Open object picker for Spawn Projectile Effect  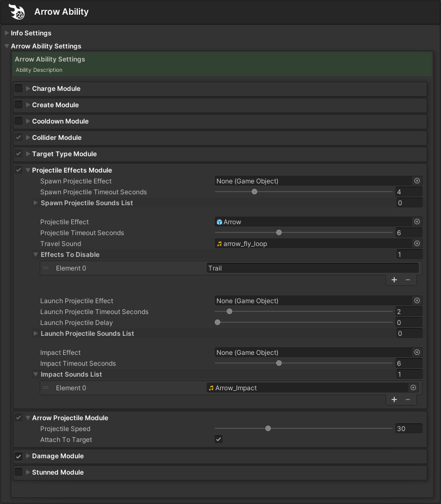[417, 181]
